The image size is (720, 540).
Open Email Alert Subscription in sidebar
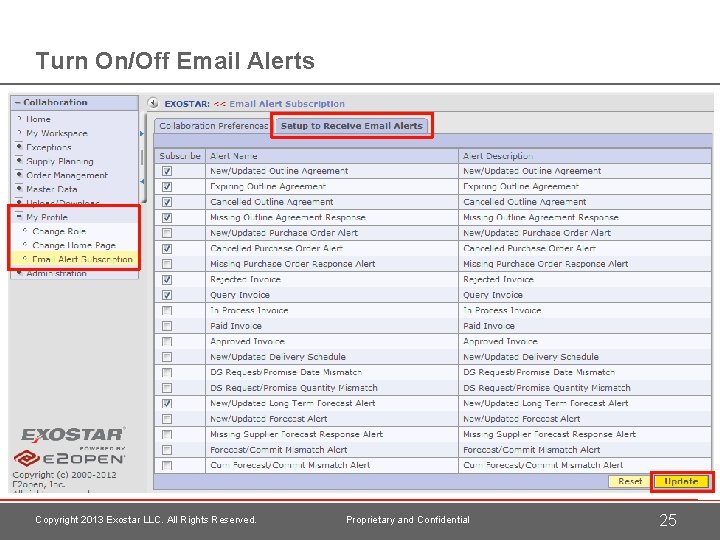[x=82, y=259]
